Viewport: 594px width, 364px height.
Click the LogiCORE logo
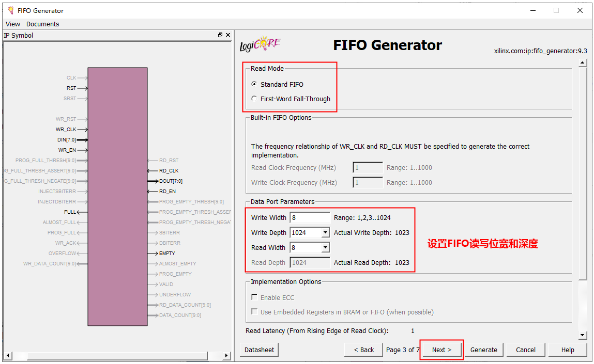[261, 44]
